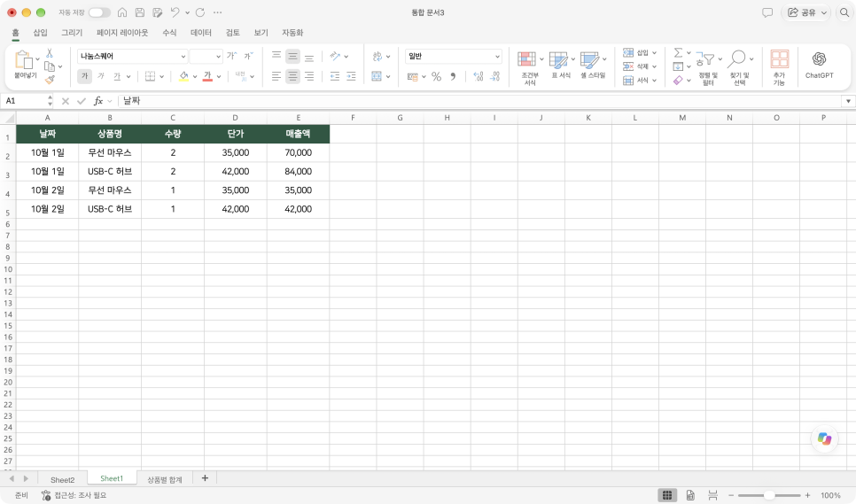Toggle center horizontal alignment
This screenshot has width=856, height=504.
coord(292,76)
